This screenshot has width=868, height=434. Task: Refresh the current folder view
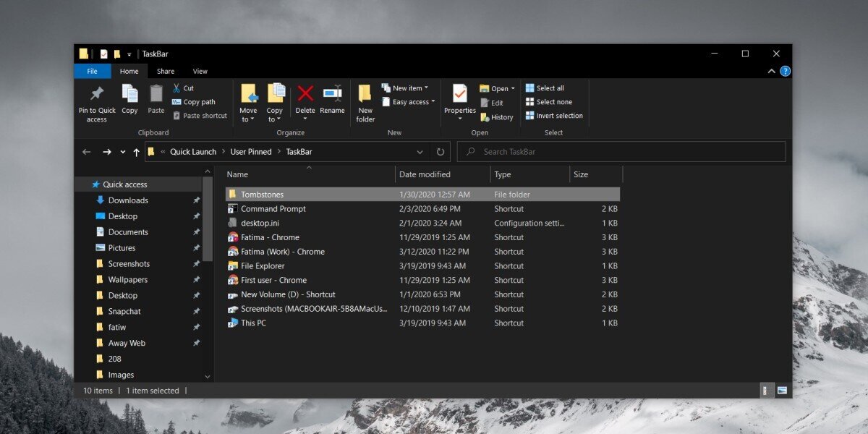(441, 151)
